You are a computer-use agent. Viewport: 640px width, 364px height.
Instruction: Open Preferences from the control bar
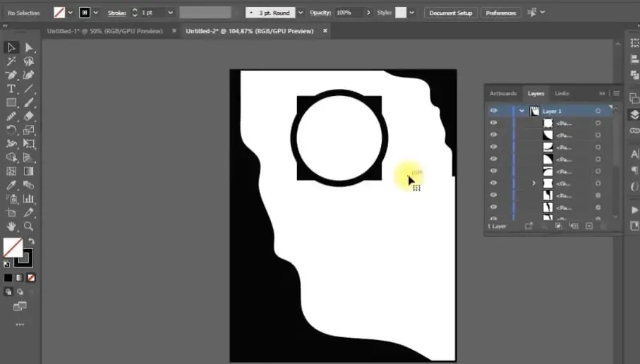[x=501, y=13]
